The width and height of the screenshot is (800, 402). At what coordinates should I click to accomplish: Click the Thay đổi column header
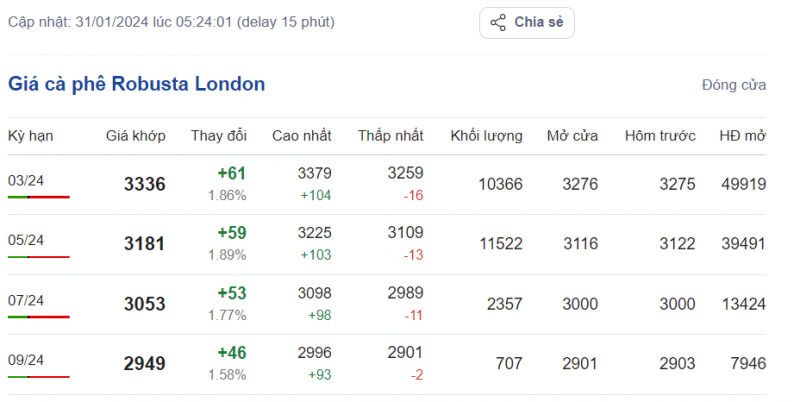[x=219, y=135]
